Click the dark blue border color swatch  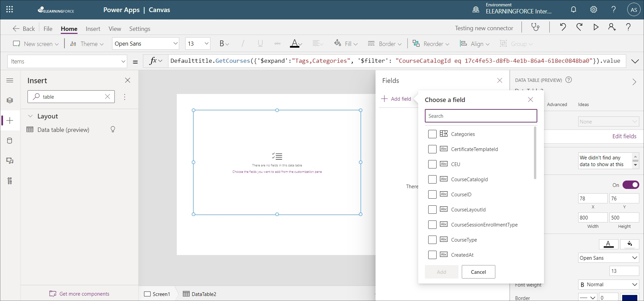click(630, 297)
